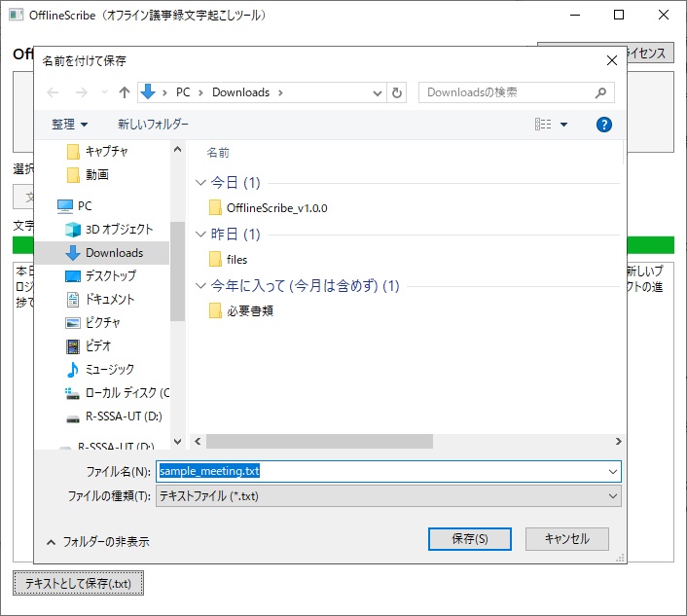Open the 整理 menu
Screen dimensions: 687x616
[x=69, y=125]
